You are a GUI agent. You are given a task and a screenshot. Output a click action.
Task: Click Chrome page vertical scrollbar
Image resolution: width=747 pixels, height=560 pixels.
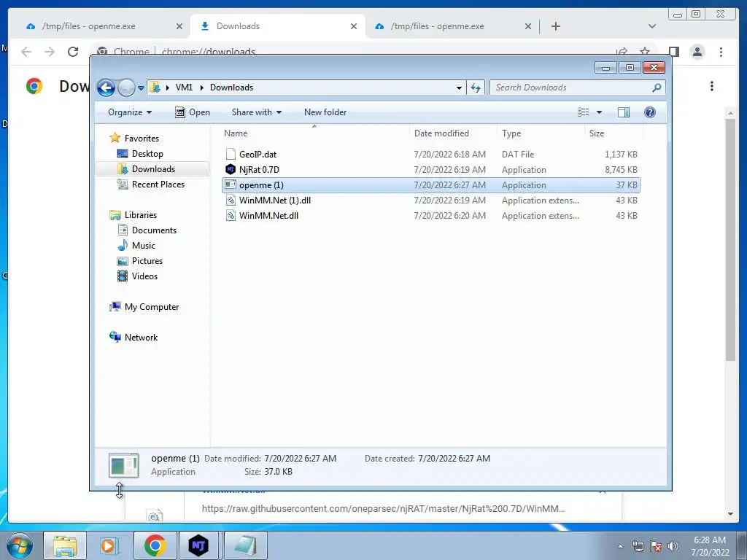[730, 239]
